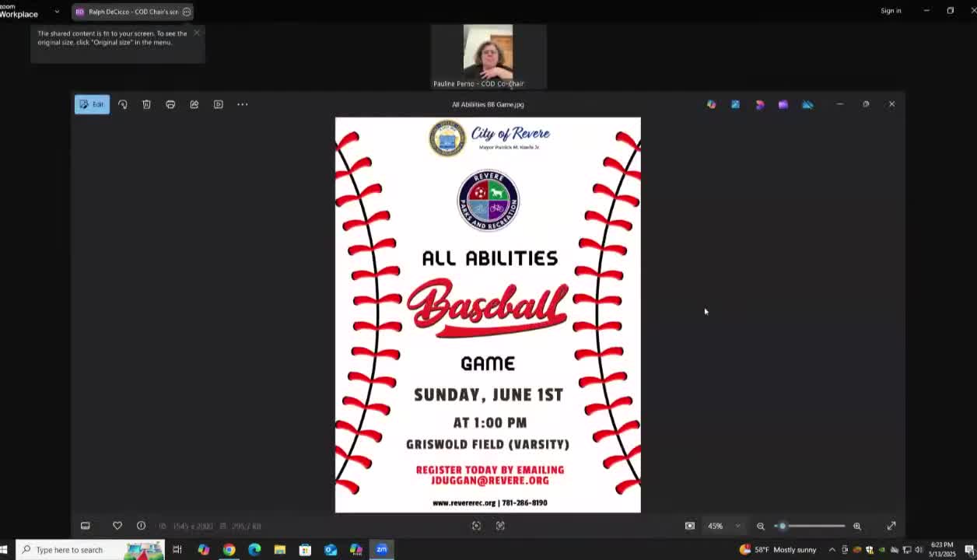The width and height of the screenshot is (977, 560).
Task: Click the OneDrive cloud icon in Photos
Action: [807, 104]
